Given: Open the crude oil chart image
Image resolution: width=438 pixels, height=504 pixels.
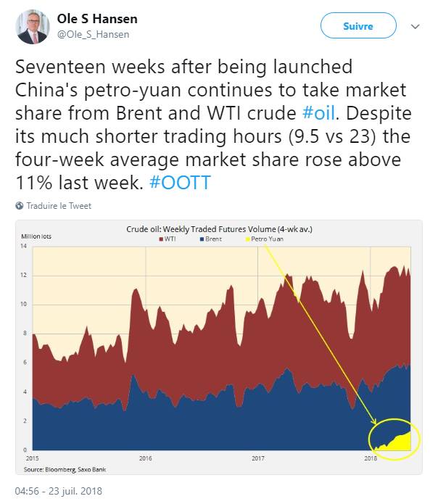Looking at the screenshot, I should pyautogui.click(x=219, y=347).
